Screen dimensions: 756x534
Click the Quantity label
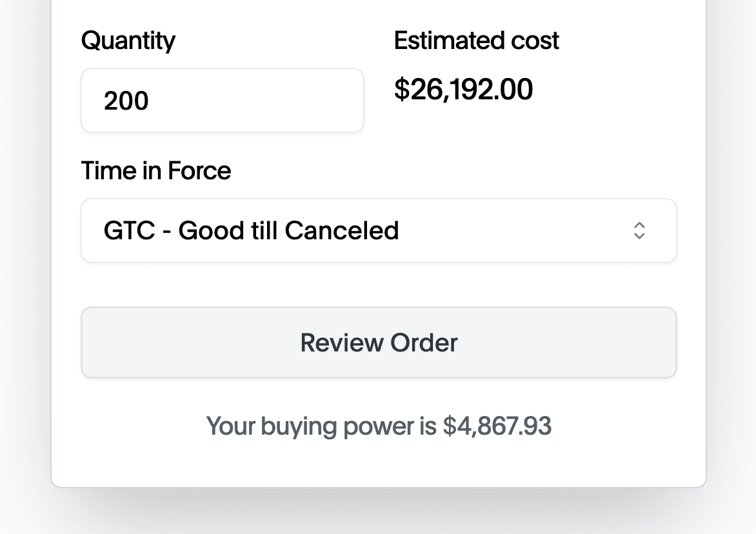(x=128, y=41)
